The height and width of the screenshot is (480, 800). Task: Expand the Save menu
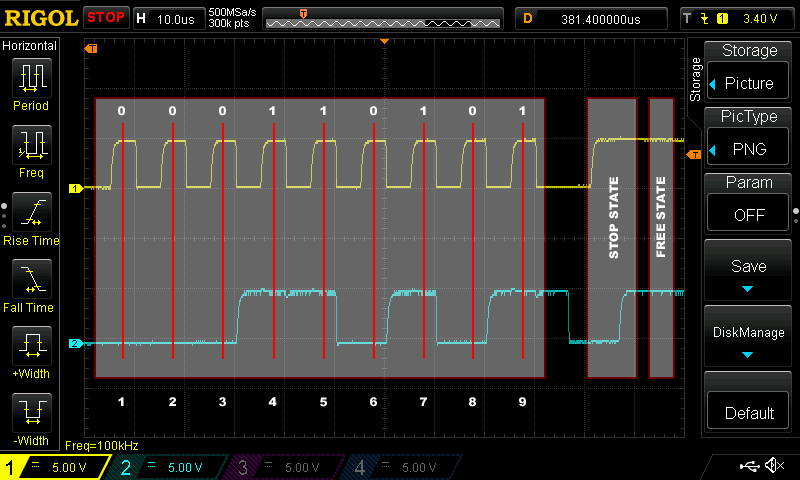748,271
